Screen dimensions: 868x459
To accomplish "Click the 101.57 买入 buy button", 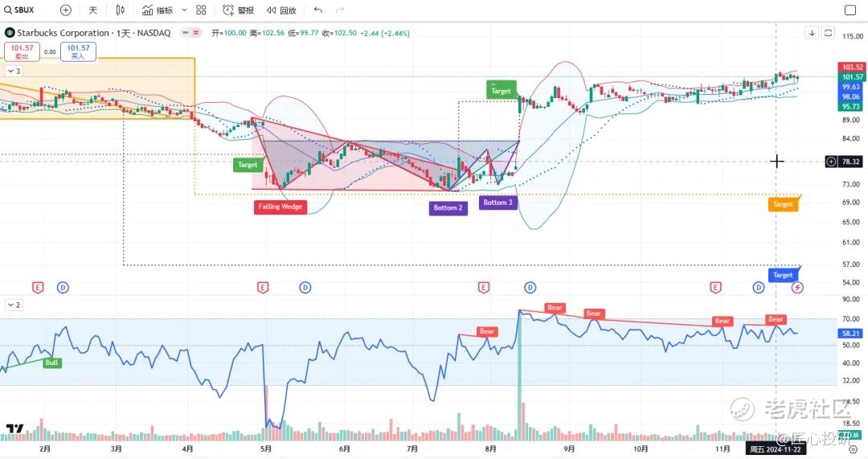I will 78,51.
